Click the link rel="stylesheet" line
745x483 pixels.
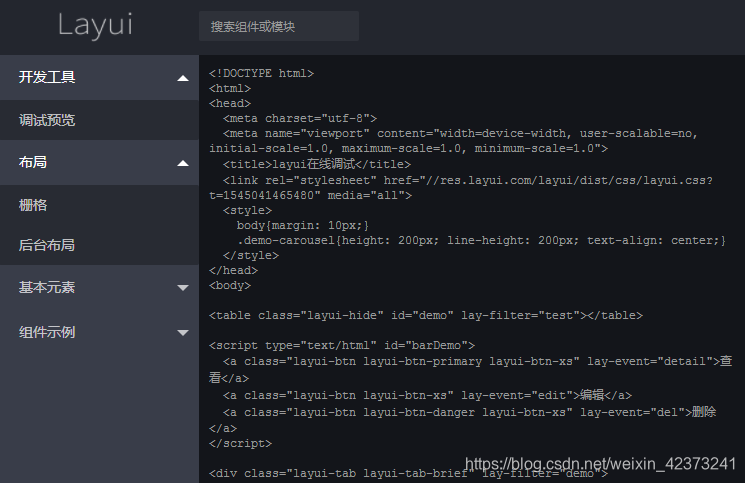(x=461, y=188)
